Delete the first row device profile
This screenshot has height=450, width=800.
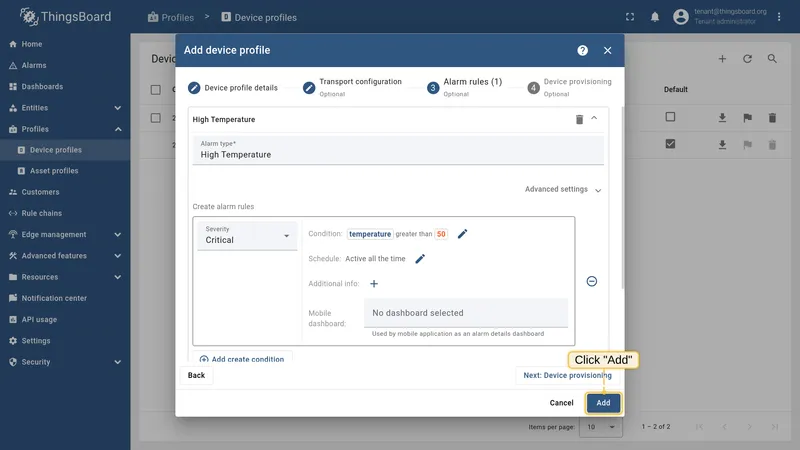pos(772,118)
